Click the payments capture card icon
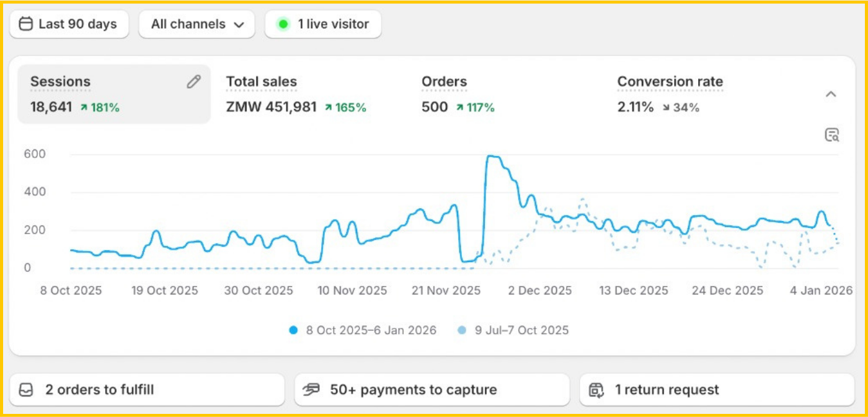 pos(311,390)
